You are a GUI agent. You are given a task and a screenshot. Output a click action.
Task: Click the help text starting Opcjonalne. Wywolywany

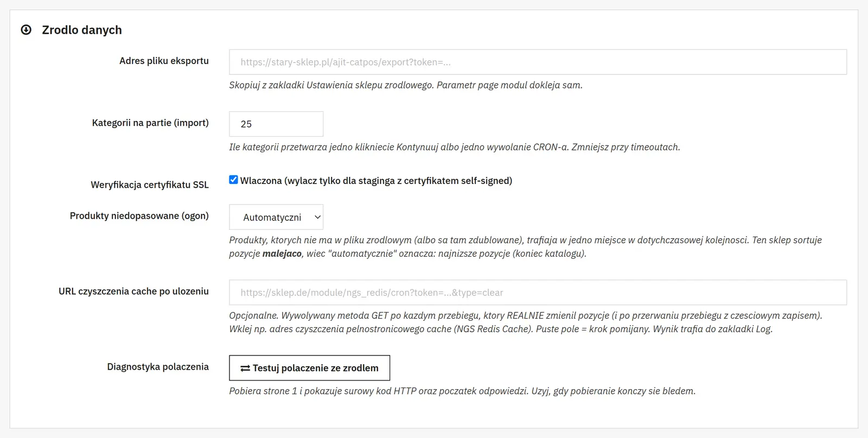pyautogui.click(x=526, y=322)
